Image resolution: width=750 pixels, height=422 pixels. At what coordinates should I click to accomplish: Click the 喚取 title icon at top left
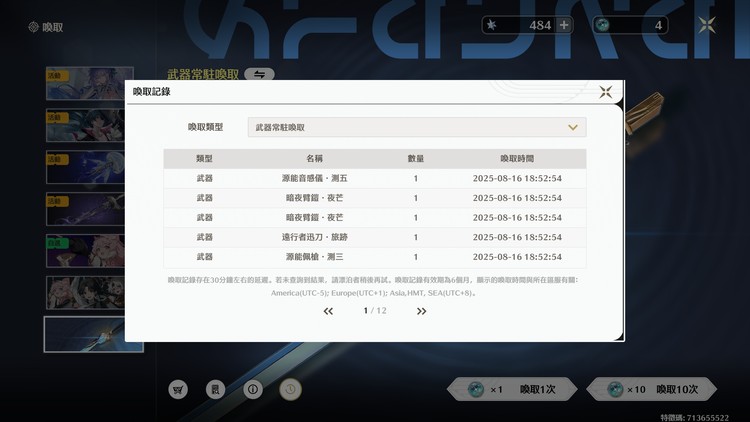tap(33, 27)
